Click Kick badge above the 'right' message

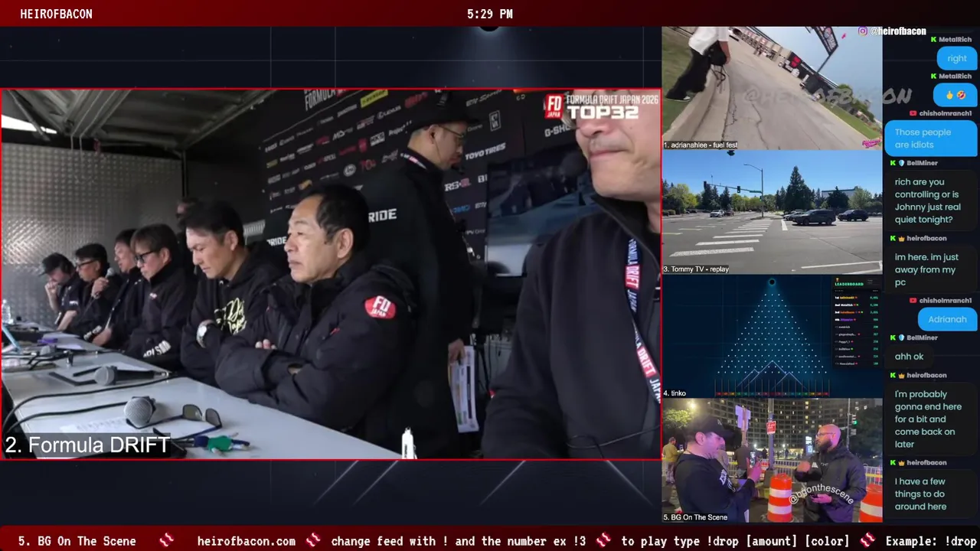point(934,39)
